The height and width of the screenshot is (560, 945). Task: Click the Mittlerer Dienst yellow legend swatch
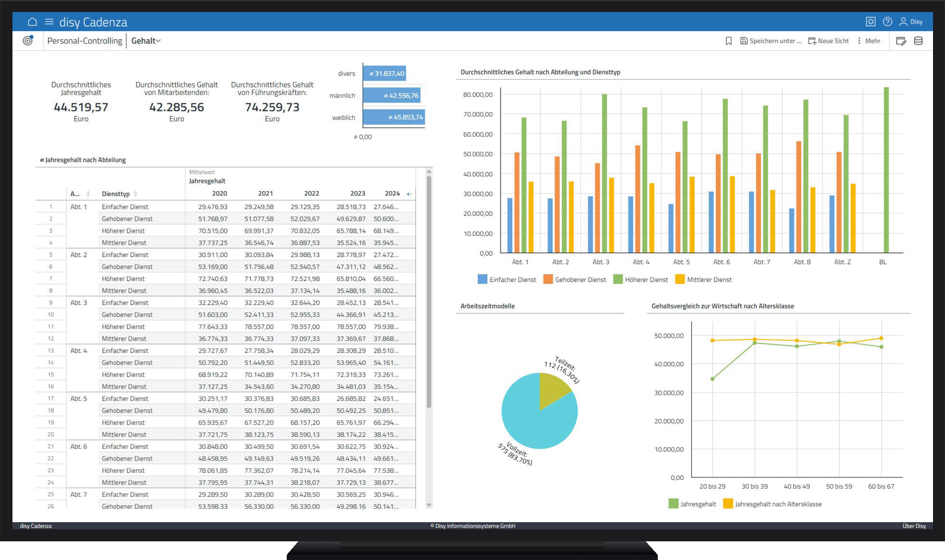679,279
